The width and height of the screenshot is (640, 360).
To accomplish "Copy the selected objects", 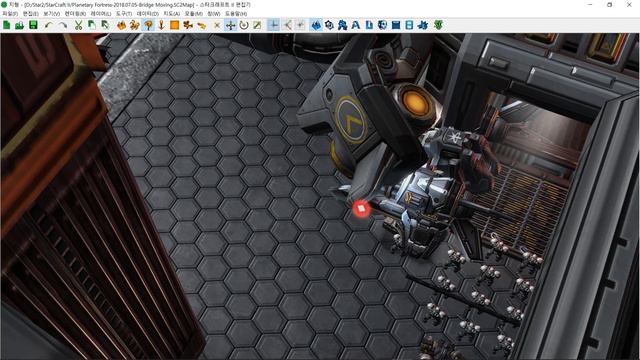I will pos(92,25).
